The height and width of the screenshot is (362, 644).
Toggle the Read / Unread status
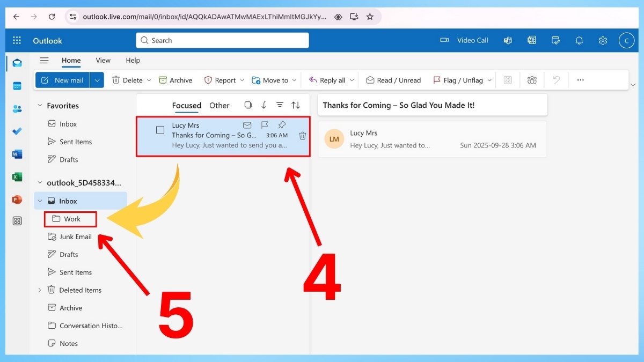pyautogui.click(x=393, y=80)
